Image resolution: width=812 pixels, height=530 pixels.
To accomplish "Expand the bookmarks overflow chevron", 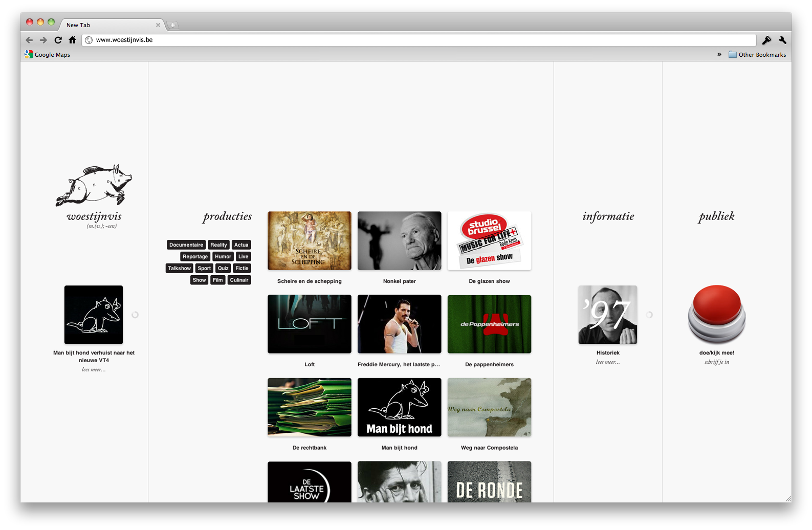I will (719, 55).
